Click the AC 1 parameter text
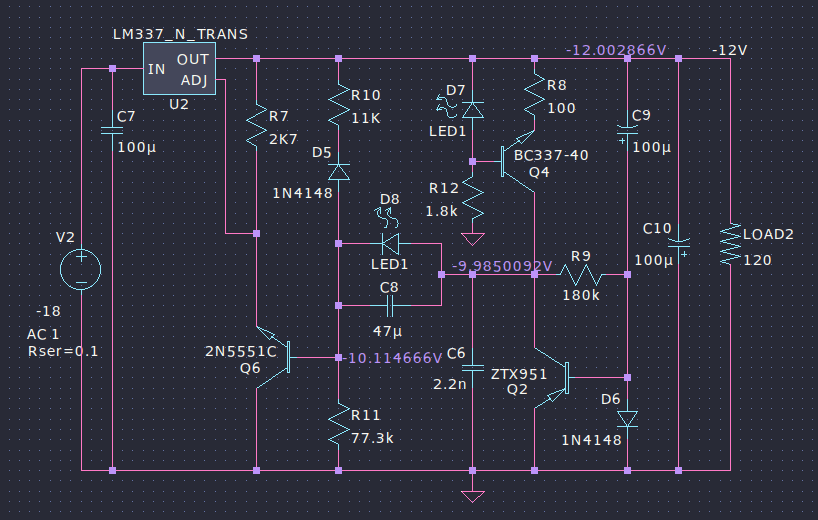This screenshot has width=818, height=520. 43,334
